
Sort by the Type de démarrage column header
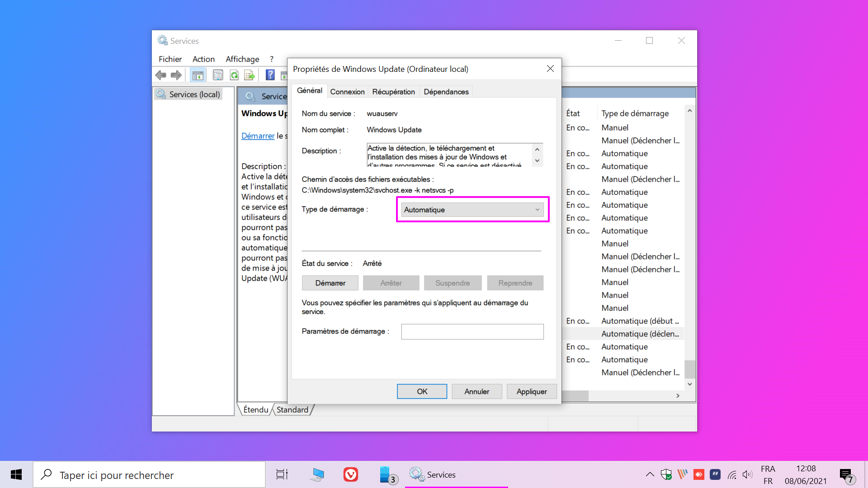point(635,113)
